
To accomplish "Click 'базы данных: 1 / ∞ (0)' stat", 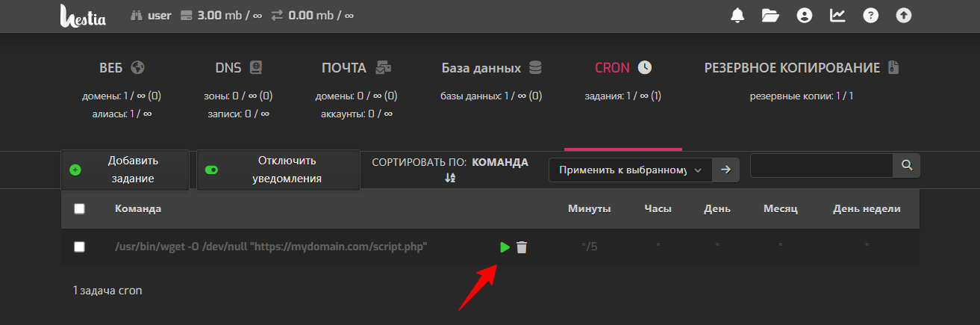I will pos(492,96).
